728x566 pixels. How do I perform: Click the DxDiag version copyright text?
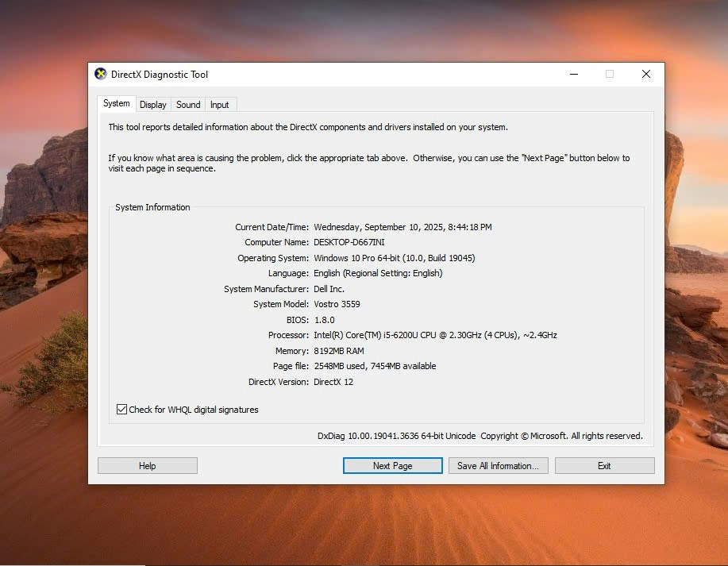(x=480, y=436)
